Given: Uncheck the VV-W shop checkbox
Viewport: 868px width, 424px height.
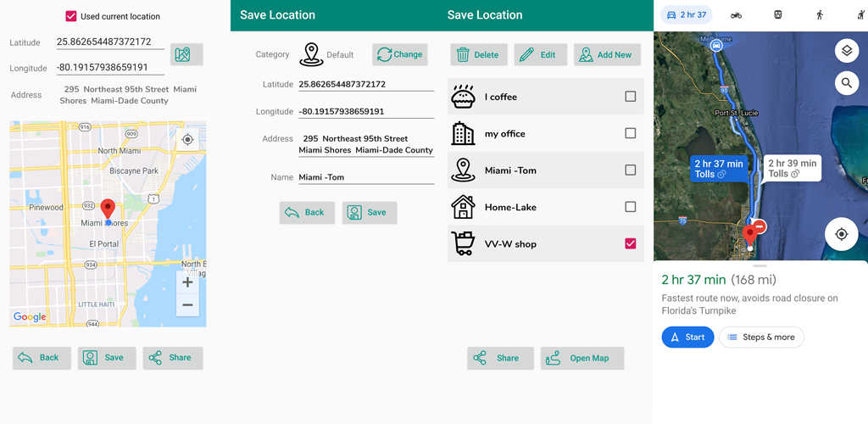Looking at the screenshot, I should pos(630,243).
